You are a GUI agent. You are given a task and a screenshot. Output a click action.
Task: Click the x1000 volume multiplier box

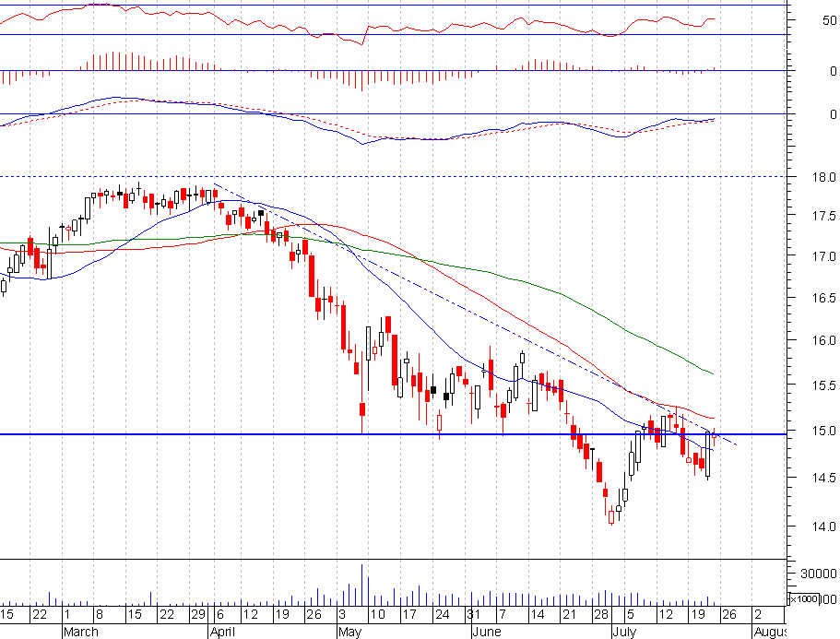pos(803,598)
